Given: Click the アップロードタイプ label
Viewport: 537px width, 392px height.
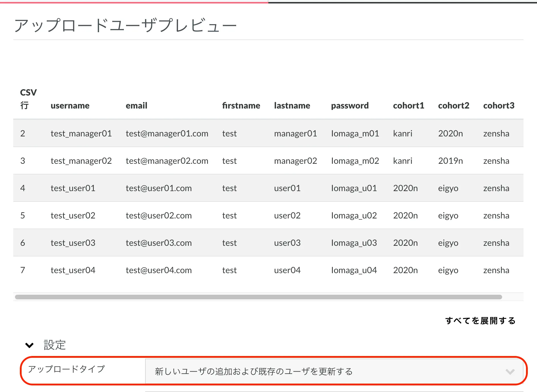Looking at the screenshot, I should point(67,369).
